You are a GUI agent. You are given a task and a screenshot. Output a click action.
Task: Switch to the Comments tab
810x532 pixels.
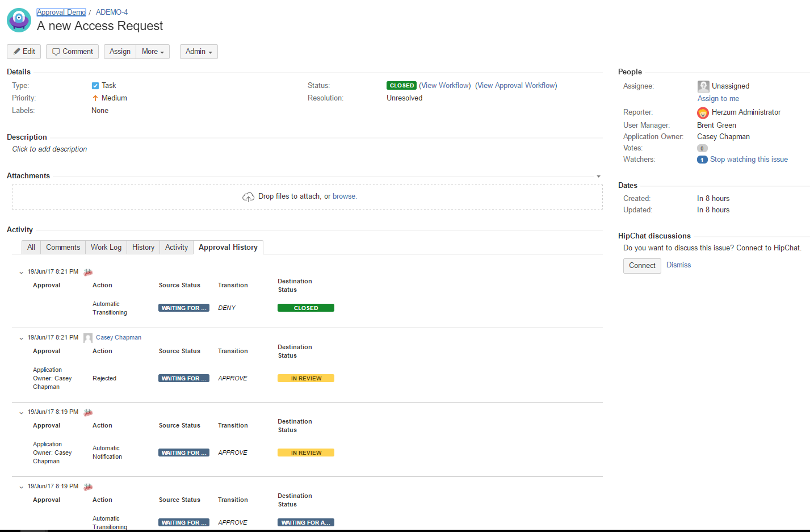pyautogui.click(x=63, y=248)
